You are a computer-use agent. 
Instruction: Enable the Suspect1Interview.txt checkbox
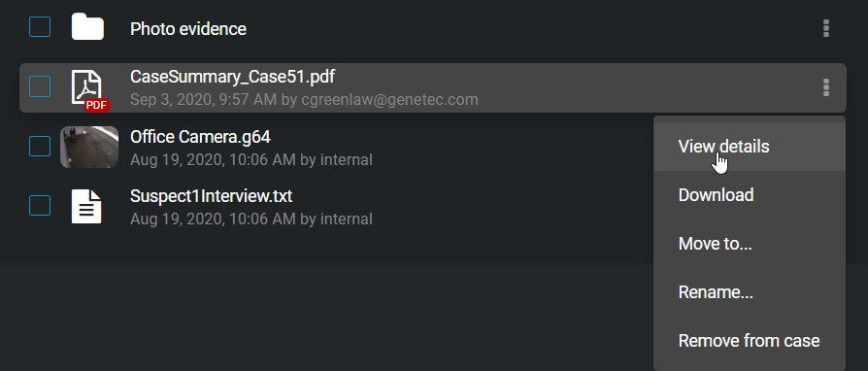pyautogui.click(x=40, y=206)
